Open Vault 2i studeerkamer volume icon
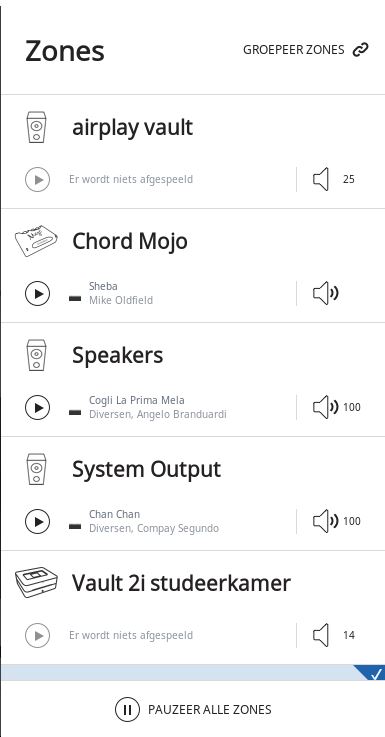 pyautogui.click(x=321, y=635)
